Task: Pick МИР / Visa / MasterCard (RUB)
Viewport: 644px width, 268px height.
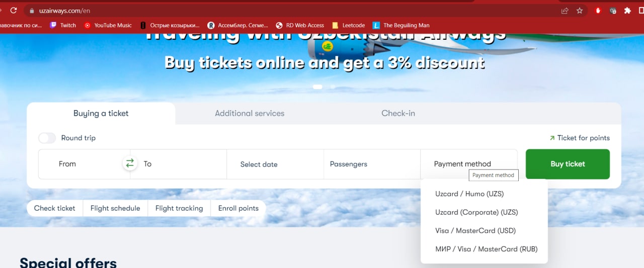Action: click(x=487, y=249)
